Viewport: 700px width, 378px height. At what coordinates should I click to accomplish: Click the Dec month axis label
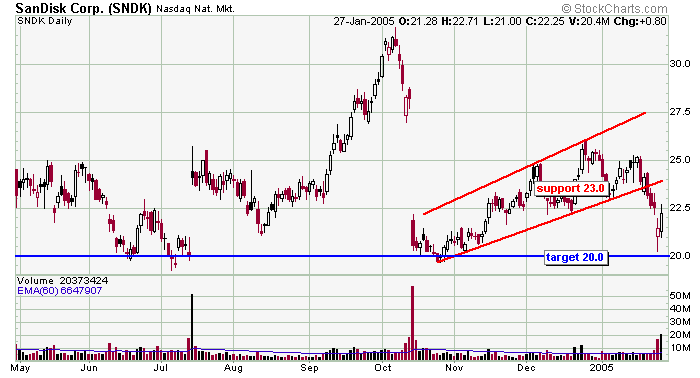point(526,368)
